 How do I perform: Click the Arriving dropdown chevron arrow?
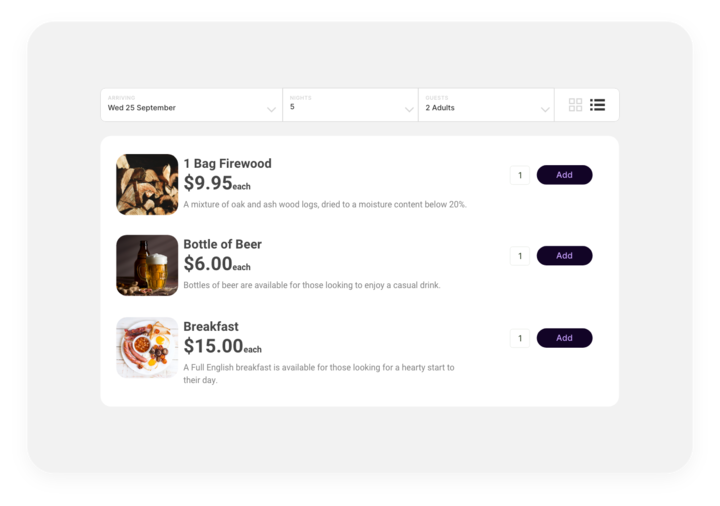[271, 109]
